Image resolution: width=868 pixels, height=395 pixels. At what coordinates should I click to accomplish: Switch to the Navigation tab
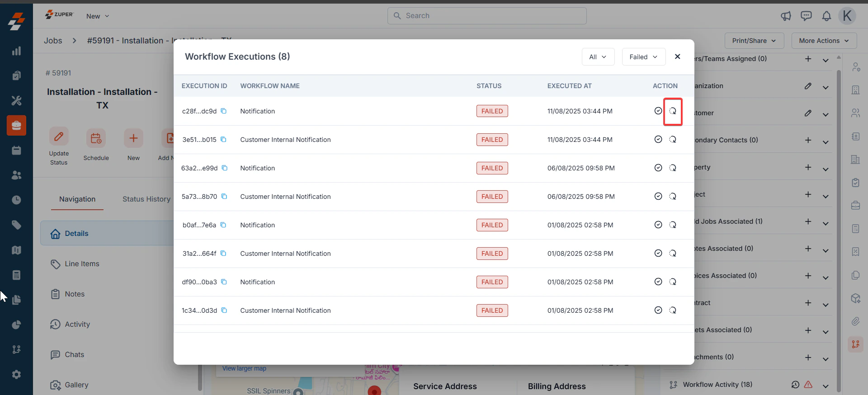pyautogui.click(x=77, y=199)
